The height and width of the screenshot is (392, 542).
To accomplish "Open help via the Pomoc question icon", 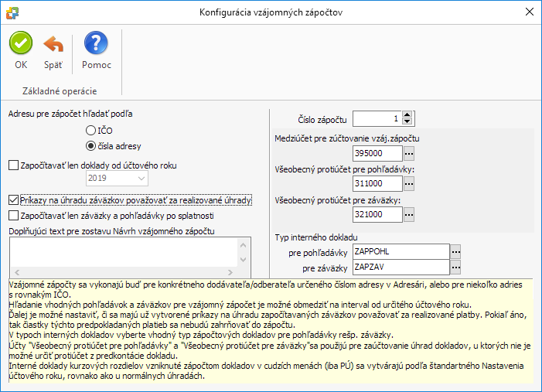I will 96,43.
